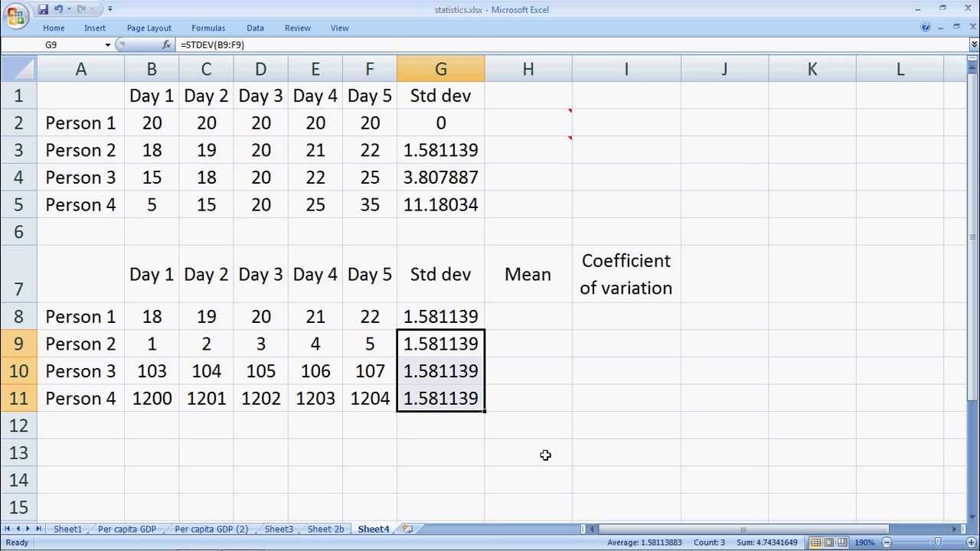This screenshot has width=980, height=551.
Task: Switch to Page Break Preview view
Action: [842, 543]
